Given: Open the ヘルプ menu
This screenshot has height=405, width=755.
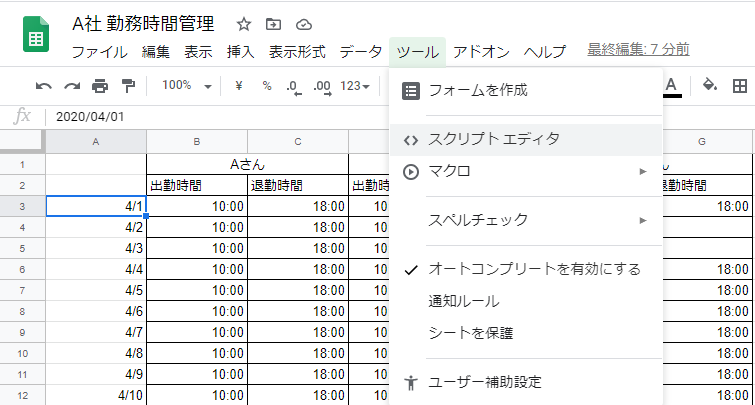Looking at the screenshot, I should coord(545,52).
